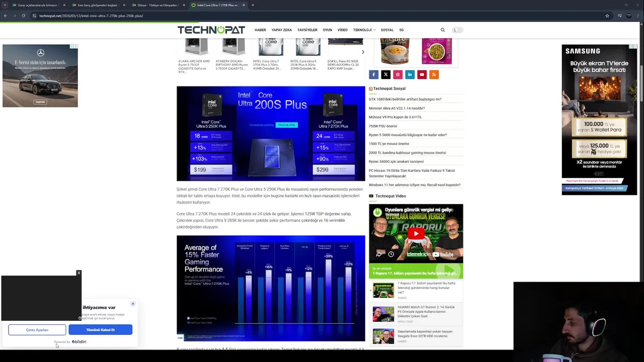Expand the TEKNOLOJİ dropdown menu
This screenshot has width=644, height=362.
[x=364, y=30]
